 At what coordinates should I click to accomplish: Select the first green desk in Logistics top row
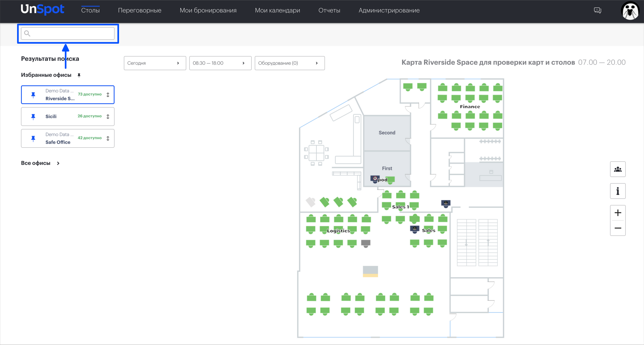click(311, 218)
